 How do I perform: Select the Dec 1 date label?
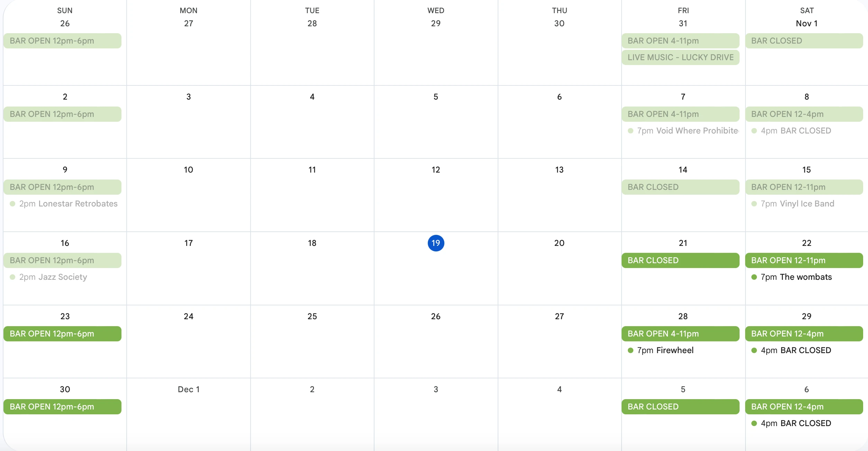coord(189,389)
